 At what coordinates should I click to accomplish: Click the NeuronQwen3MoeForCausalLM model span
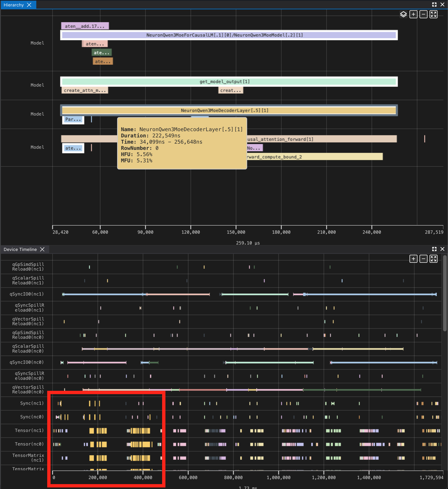(x=224, y=35)
